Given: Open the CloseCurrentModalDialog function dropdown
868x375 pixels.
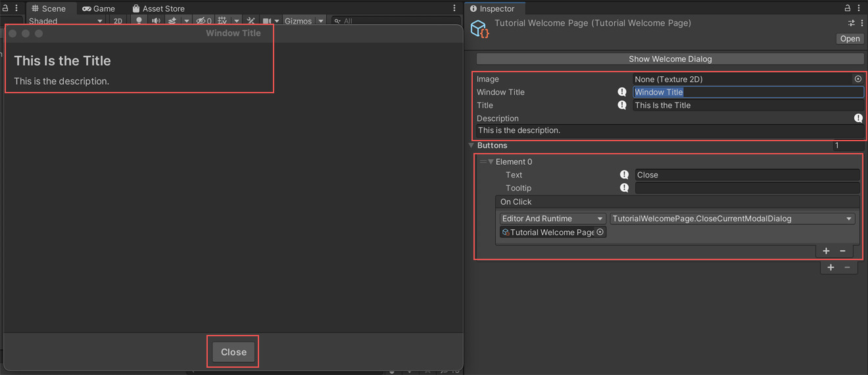Looking at the screenshot, I should pos(732,219).
